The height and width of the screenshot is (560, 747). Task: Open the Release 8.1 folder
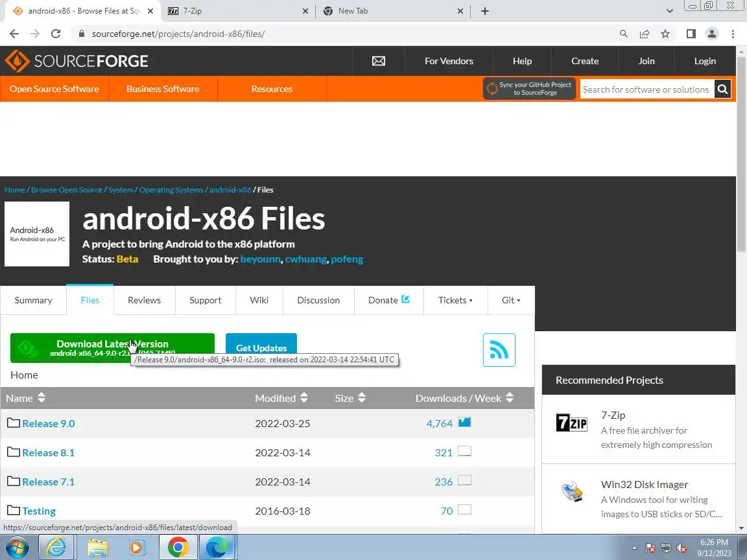pyautogui.click(x=48, y=452)
